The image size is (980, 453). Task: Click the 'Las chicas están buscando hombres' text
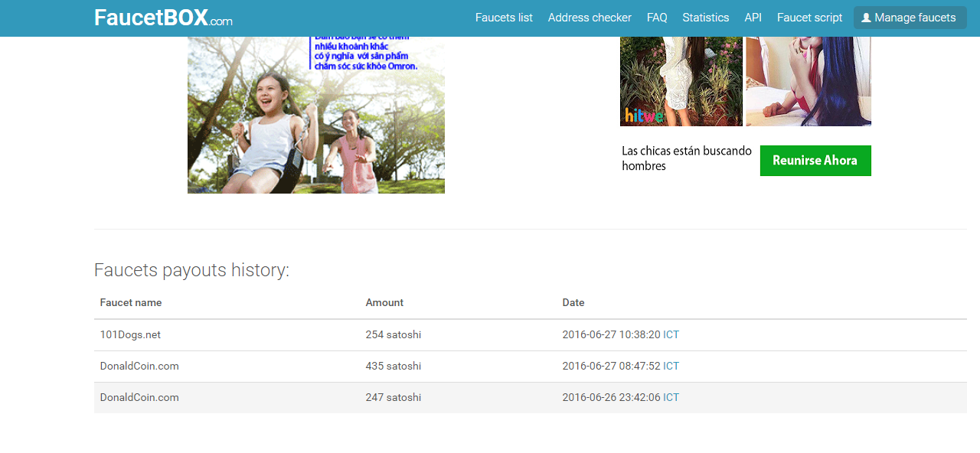point(687,158)
